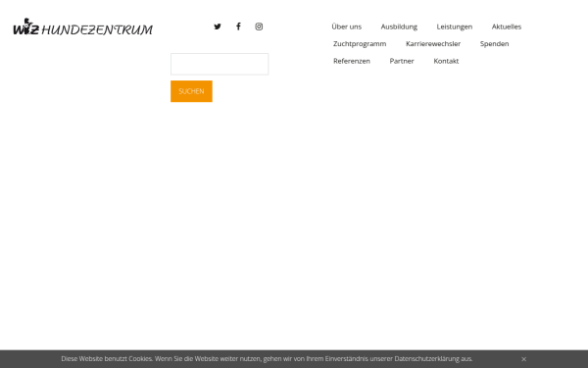Dismiss the cookie notice with the X
Screen dimensions: 588x368
(524, 359)
